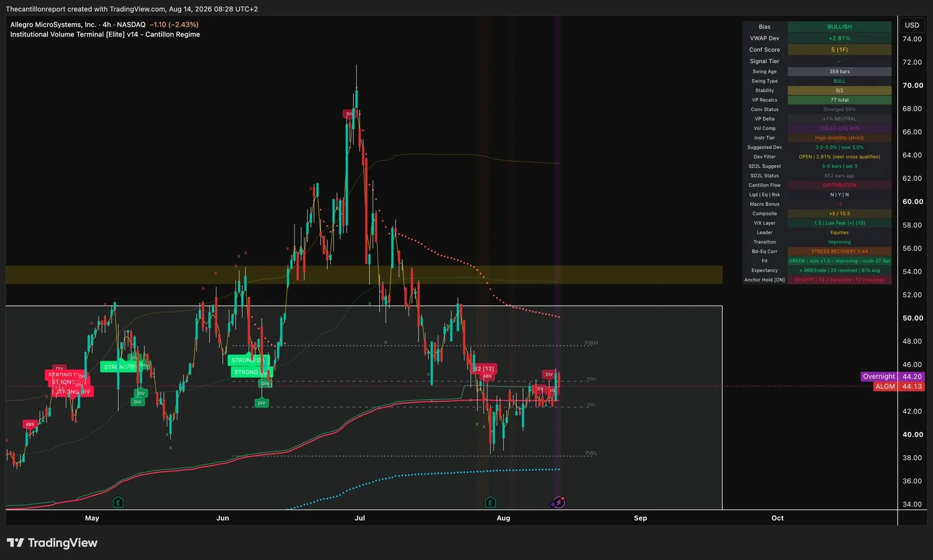Click the 359 bars Swing Age value
933x560 pixels.
839,71
